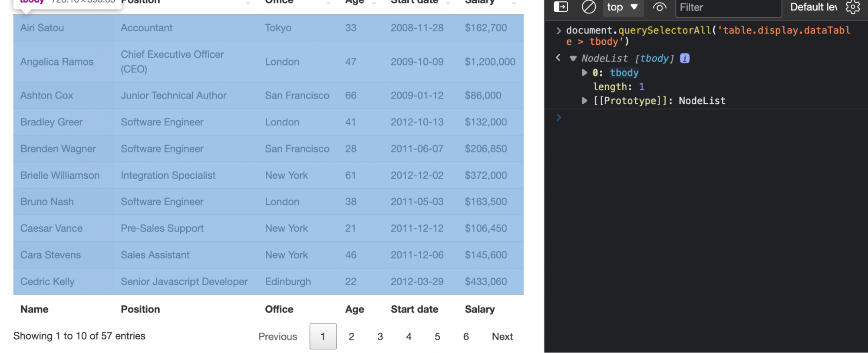Click the footer Office column label
The image size is (868, 353).
pyautogui.click(x=279, y=309)
